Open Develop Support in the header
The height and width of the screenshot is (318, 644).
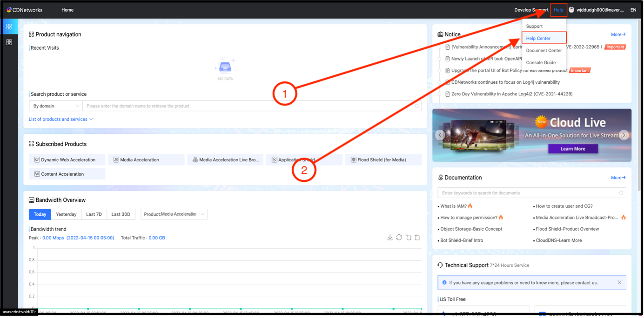click(531, 10)
